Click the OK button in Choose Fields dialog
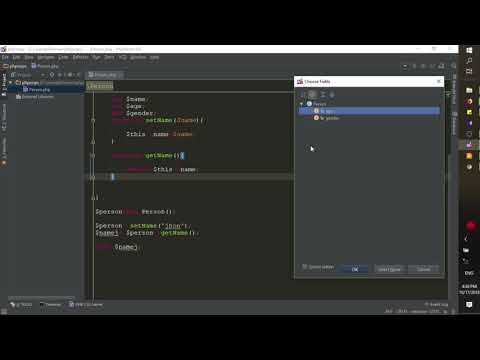The image size is (480, 360). (x=355, y=269)
